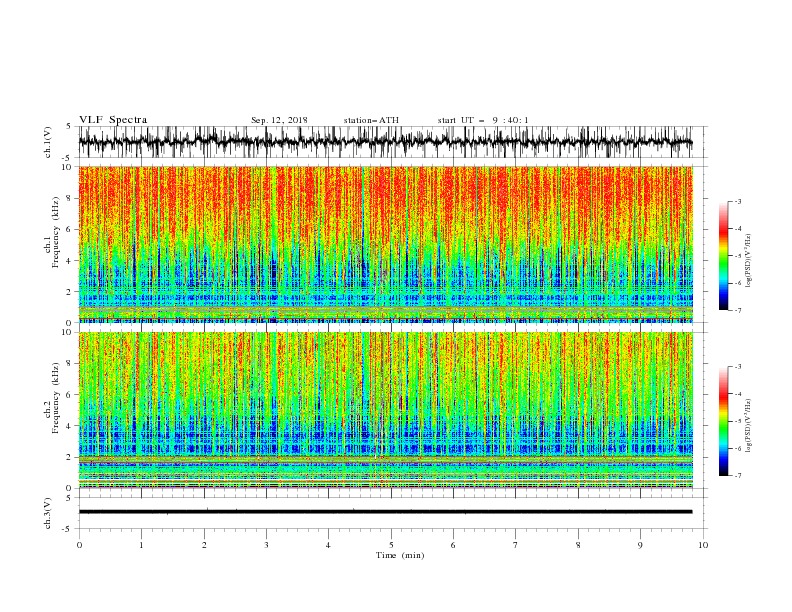792x612 pixels.
Task: Click the "5" tick of ch.1(V) axis
Action: pos(70,126)
